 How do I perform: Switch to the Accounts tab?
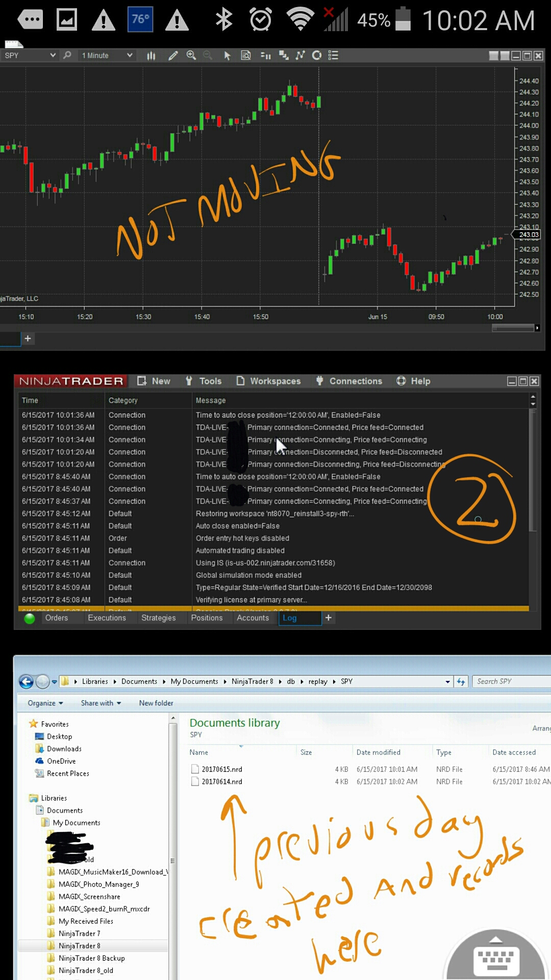(253, 618)
